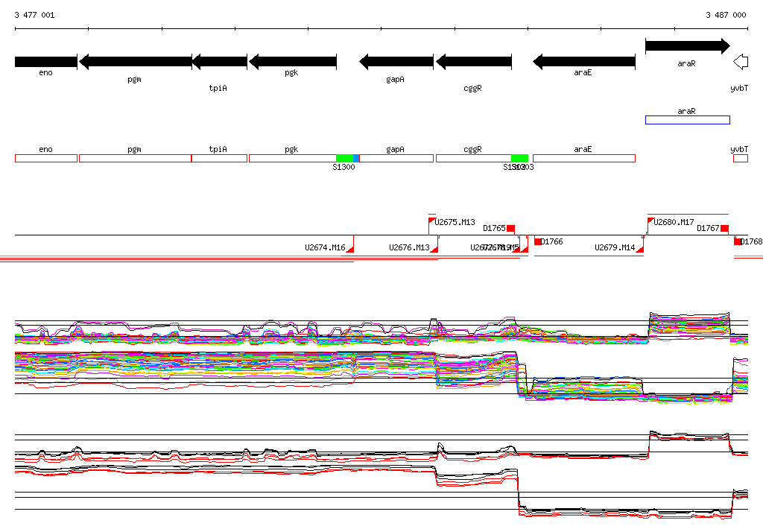Select the red square beside D1765

tap(511, 228)
